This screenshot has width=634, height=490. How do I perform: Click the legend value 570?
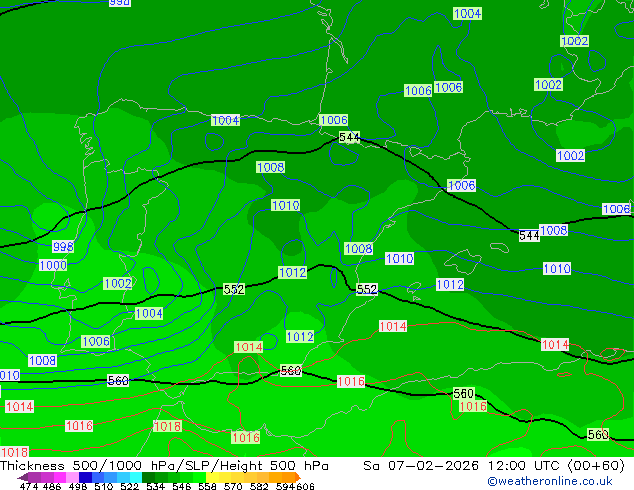233,486
